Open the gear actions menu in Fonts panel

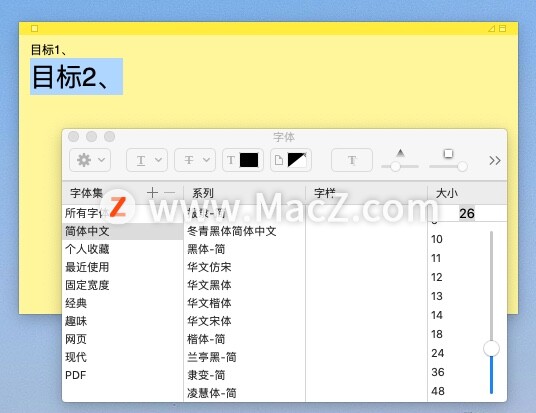tap(90, 160)
